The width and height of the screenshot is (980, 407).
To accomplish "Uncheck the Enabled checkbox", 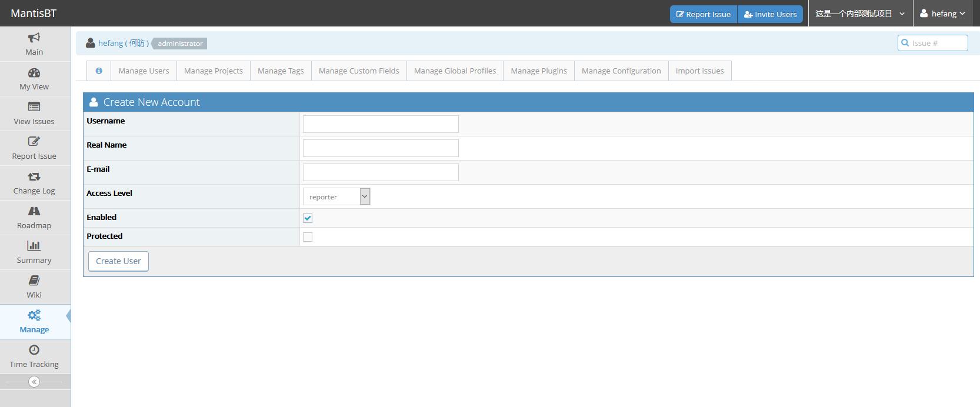I will click(x=308, y=218).
